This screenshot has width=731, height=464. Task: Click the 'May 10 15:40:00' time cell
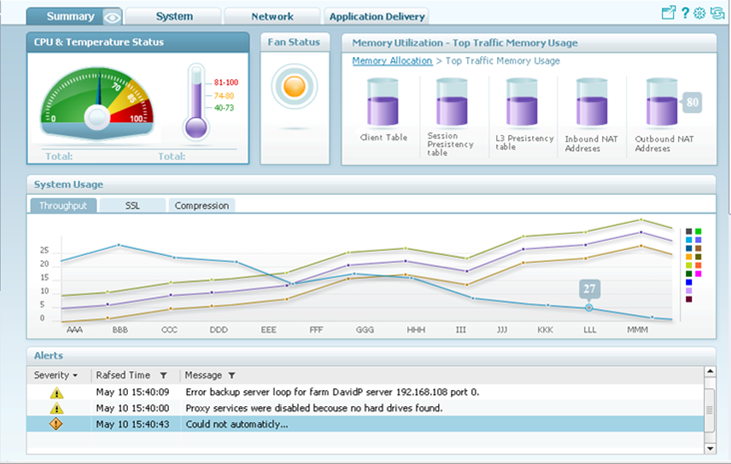pos(132,408)
